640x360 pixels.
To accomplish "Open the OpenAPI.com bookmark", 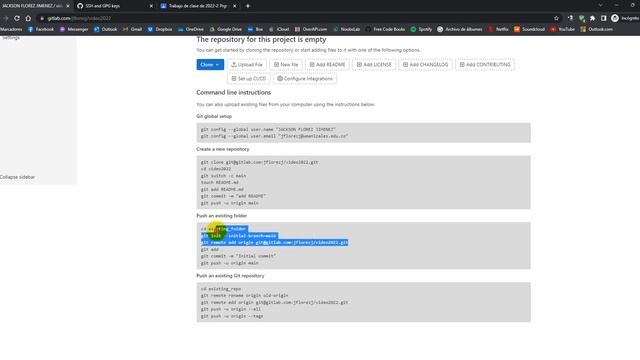I will pos(311,29).
